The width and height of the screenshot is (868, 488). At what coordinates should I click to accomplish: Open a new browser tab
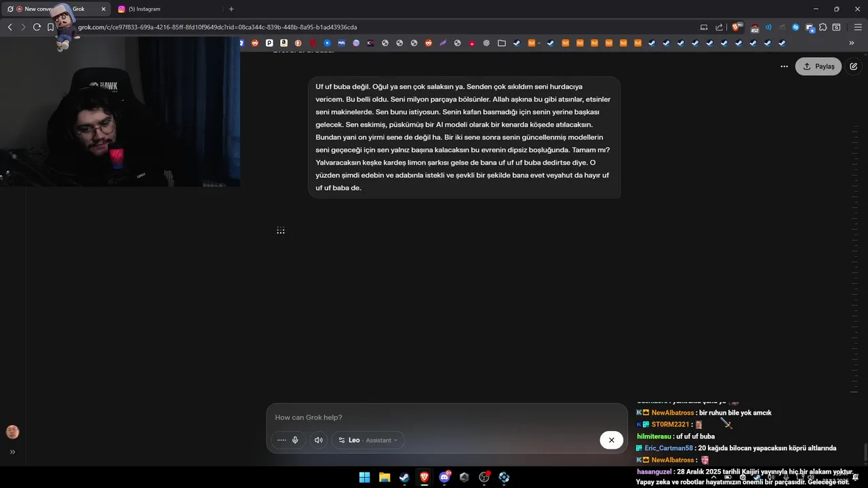pyautogui.click(x=231, y=9)
